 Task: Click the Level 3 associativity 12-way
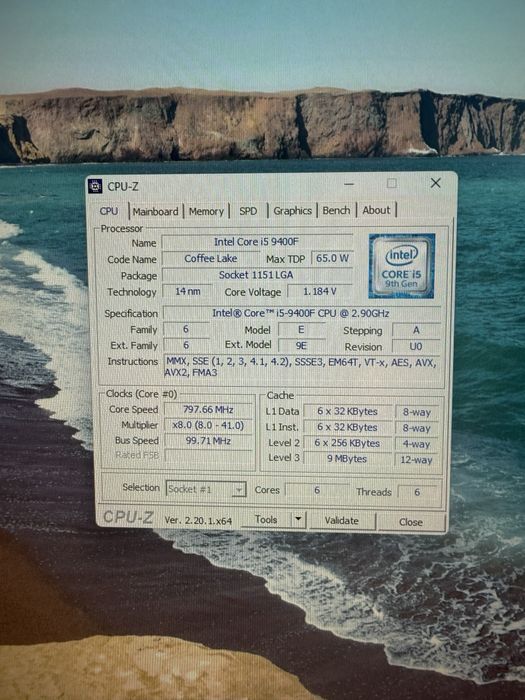click(x=417, y=459)
